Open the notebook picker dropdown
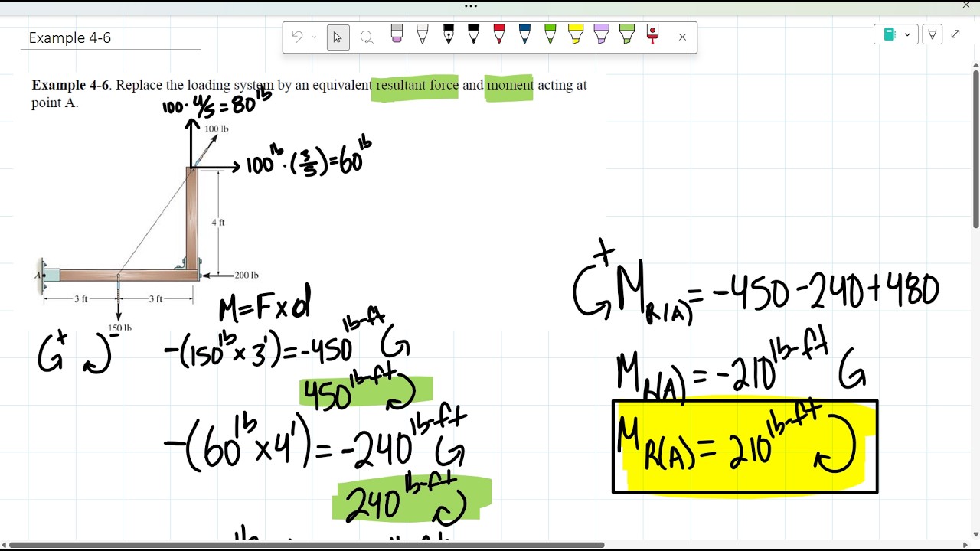Screen dimensions: 980x551 tap(896, 34)
